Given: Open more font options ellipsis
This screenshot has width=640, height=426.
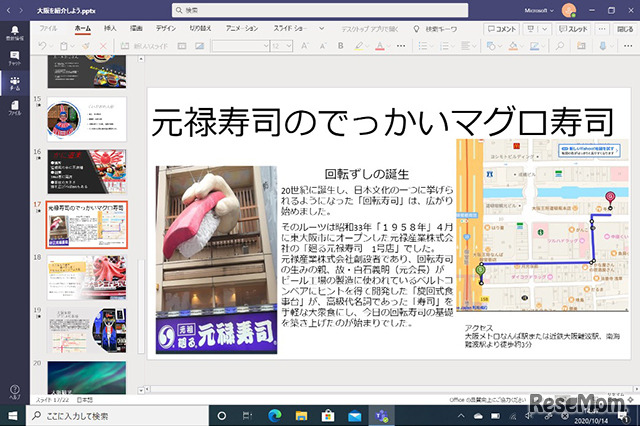Looking at the screenshot, I should [x=401, y=46].
